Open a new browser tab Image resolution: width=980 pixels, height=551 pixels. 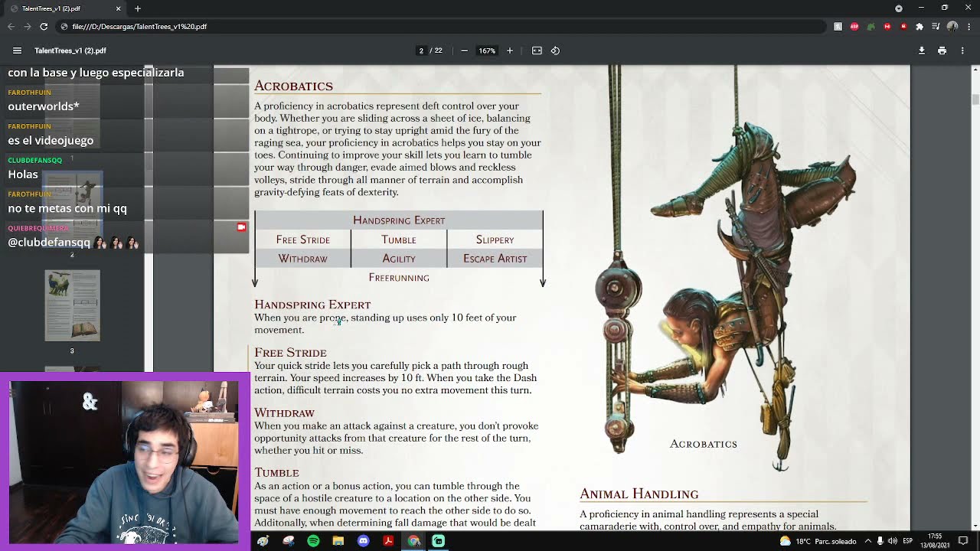point(138,8)
